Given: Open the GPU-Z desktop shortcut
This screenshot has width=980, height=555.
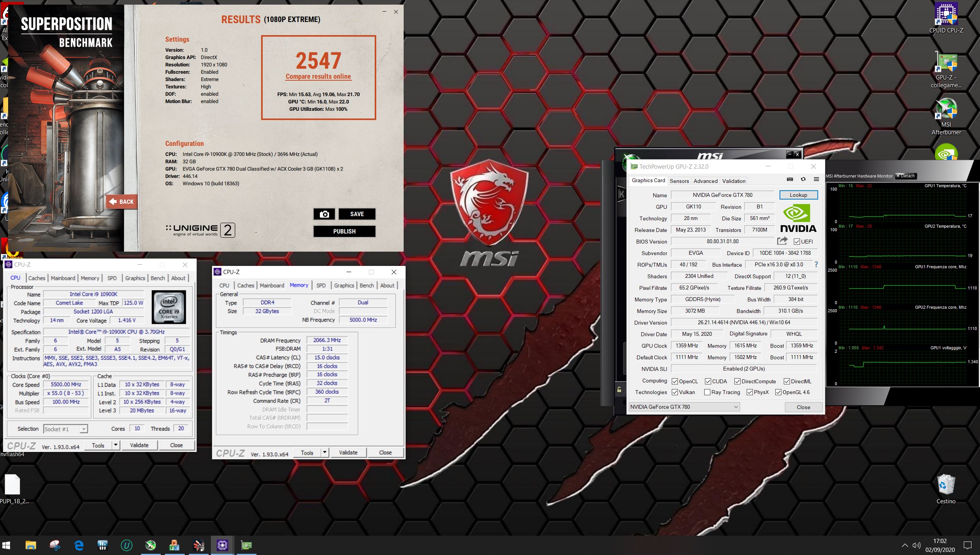Looking at the screenshot, I should pos(946,69).
